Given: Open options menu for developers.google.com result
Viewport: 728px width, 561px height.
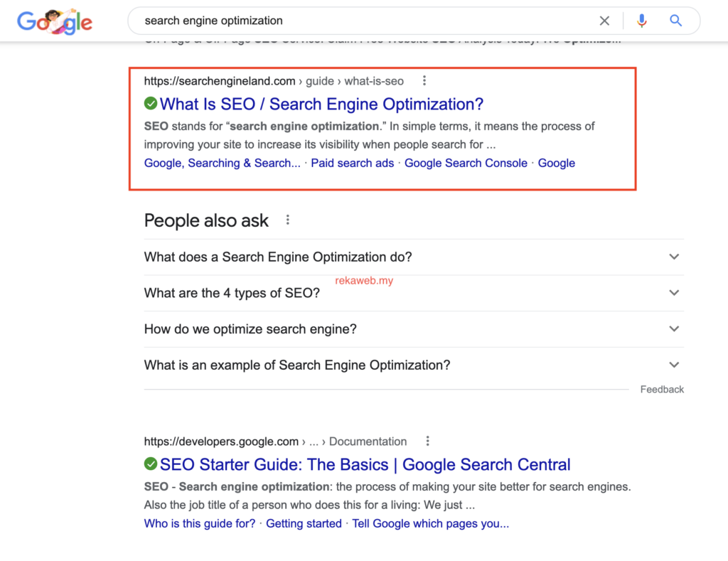Looking at the screenshot, I should pos(427,441).
